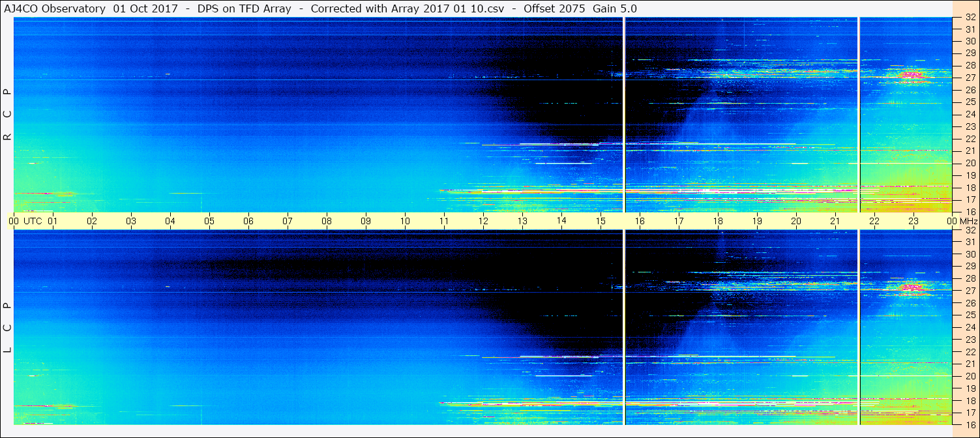This screenshot has height=438, width=980.
Task: Click the Offset 2075 text in header
Action: click(x=554, y=8)
